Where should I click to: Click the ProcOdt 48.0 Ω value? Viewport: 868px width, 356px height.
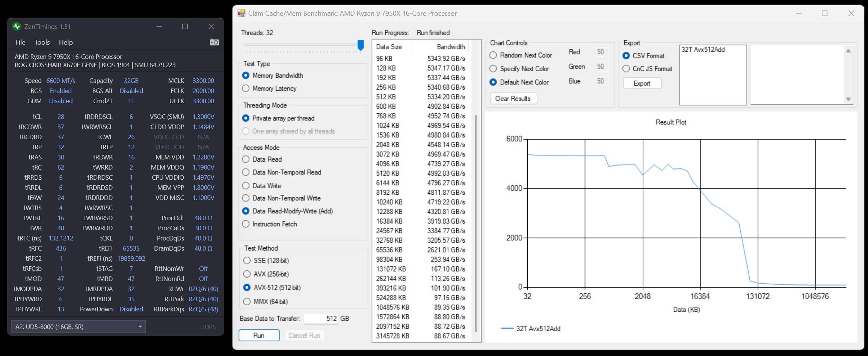[203, 218]
